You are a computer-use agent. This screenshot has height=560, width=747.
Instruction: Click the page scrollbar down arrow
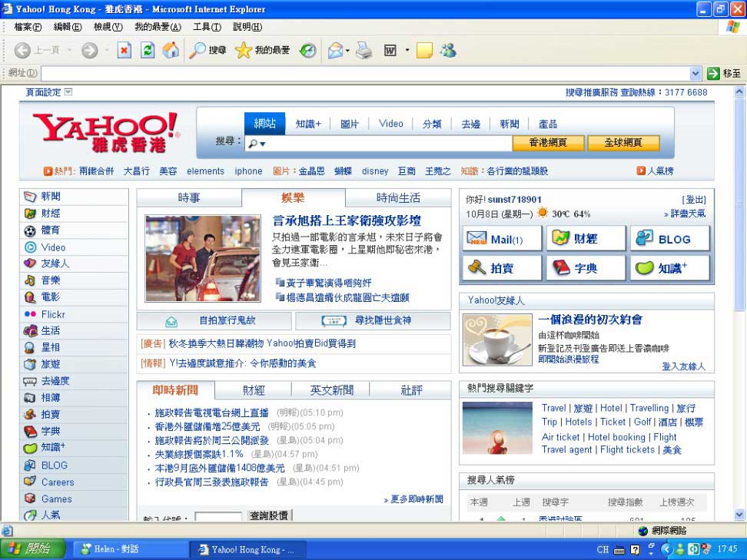pyautogui.click(x=739, y=514)
